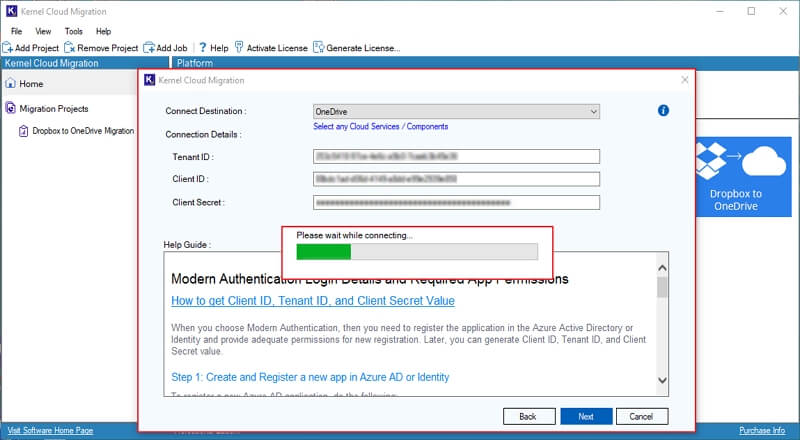The image size is (800, 440).
Task: Click the Migration Projects icon
Action: (10, 108)
